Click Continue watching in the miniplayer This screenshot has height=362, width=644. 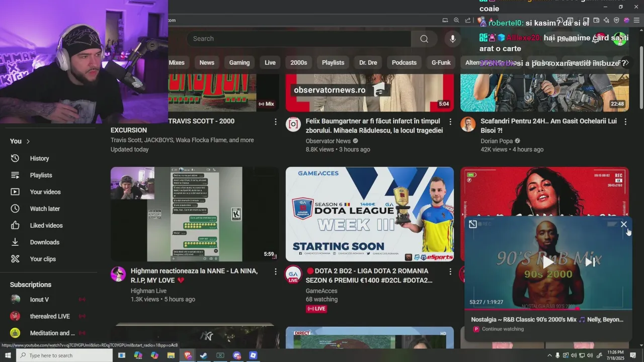tap(503, 329)
